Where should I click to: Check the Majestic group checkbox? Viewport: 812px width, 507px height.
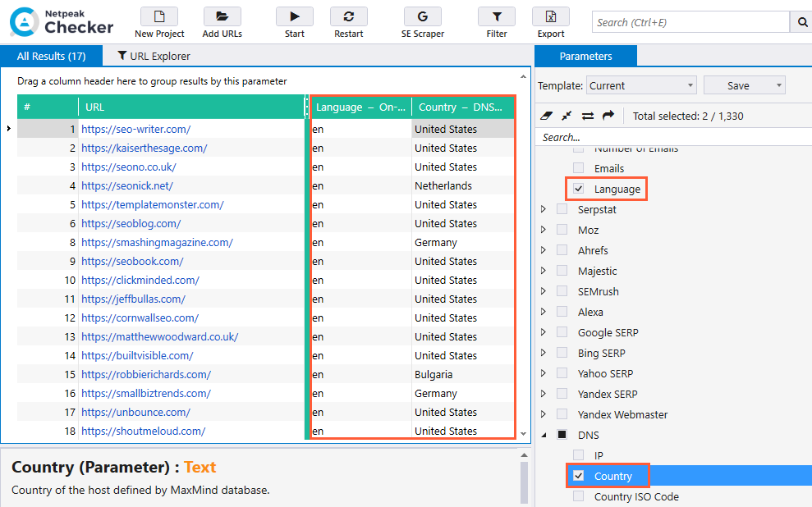click(562, 271)
